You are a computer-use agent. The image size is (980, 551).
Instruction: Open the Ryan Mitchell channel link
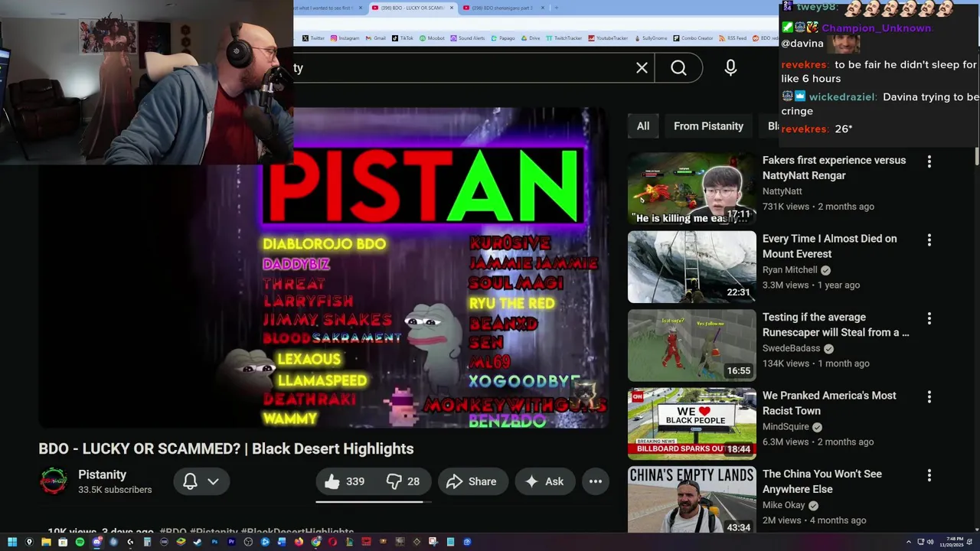790,270
